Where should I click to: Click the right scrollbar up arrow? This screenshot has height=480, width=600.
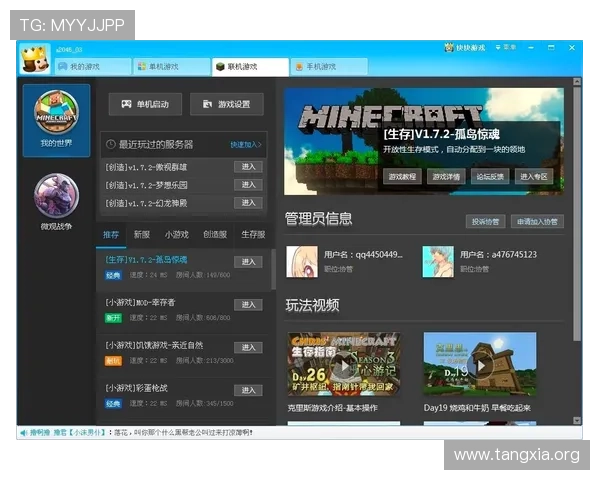point(577,82)
